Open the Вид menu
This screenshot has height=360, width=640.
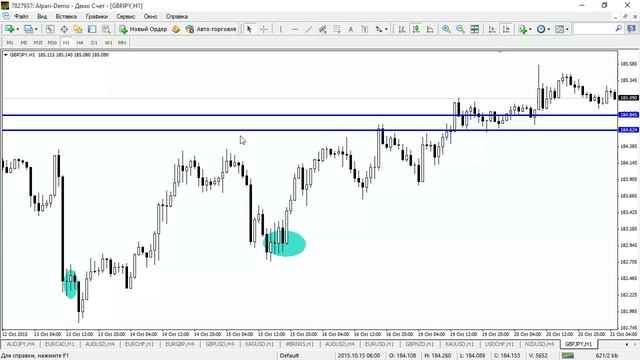pos(42,16)
